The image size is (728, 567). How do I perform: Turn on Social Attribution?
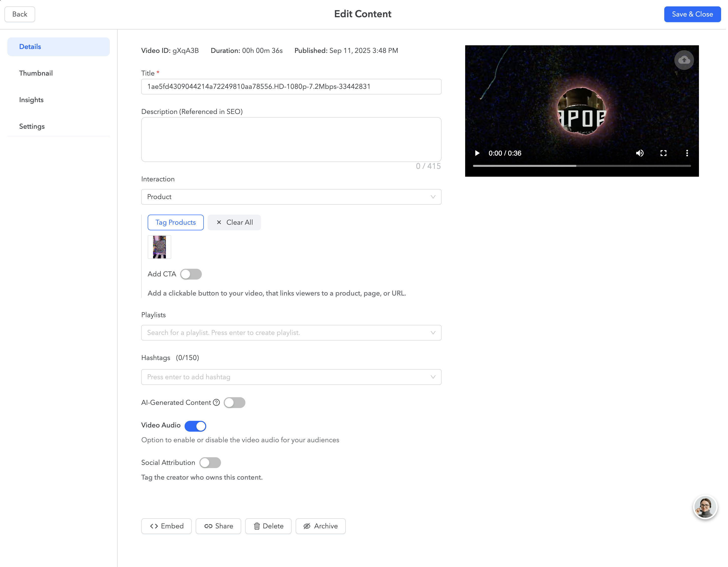point(210,463)
